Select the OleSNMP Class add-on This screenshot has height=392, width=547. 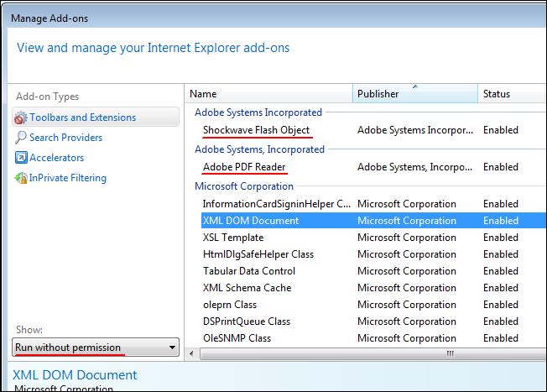237,338
